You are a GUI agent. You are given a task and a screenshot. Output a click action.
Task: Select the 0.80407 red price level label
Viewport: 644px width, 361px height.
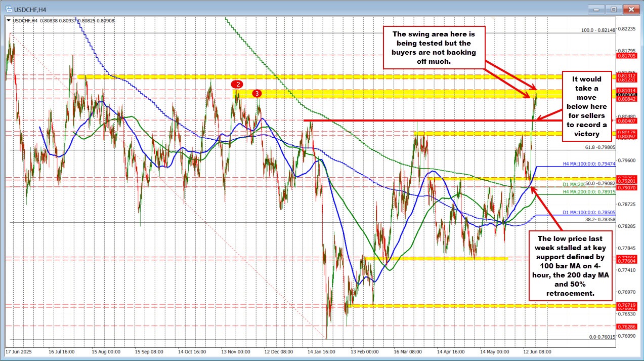pyautogui.click(x=626, y=121)
